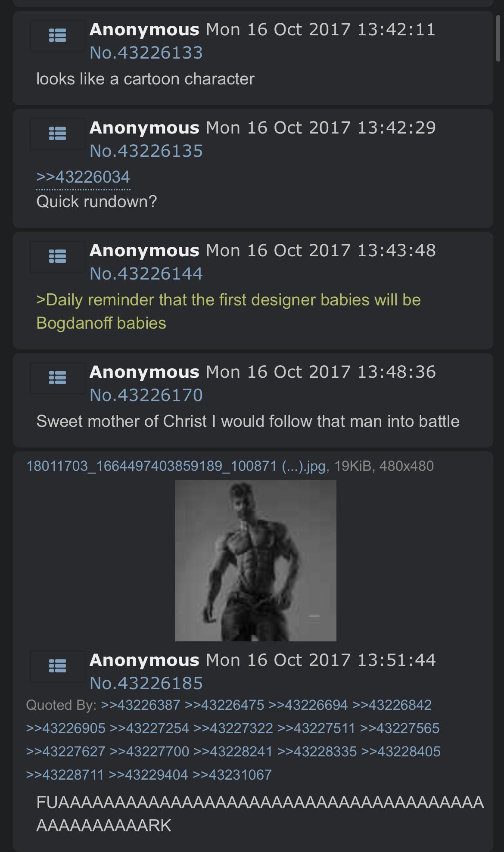
Task: Open post menu icon for No.43226185
Action: pos(57,666)
